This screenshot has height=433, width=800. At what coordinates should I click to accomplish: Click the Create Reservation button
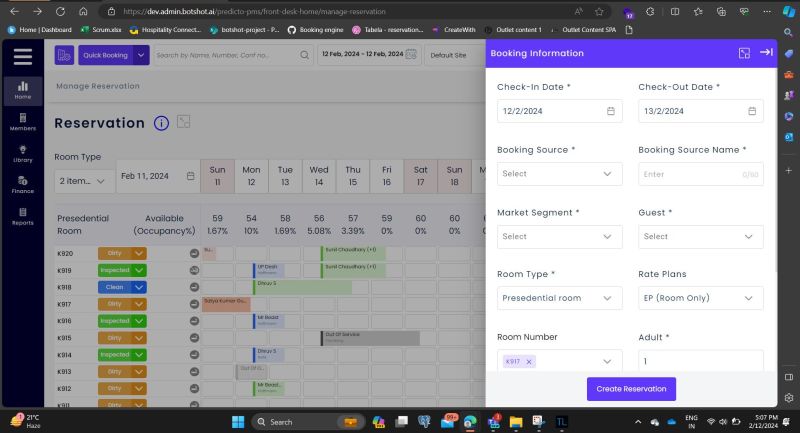click(631, 388)
